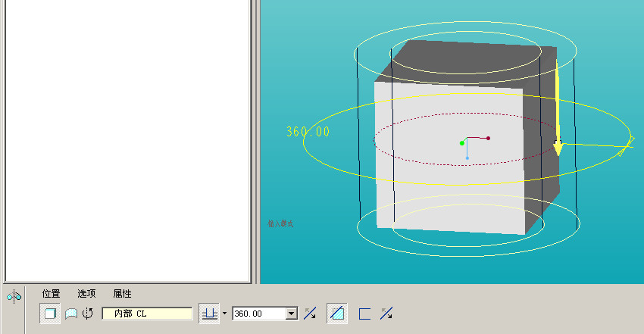The height and width of the screenshot is (334, 644).
Task: Click the 360.00 angle value field
Action: tap(259, 314)
